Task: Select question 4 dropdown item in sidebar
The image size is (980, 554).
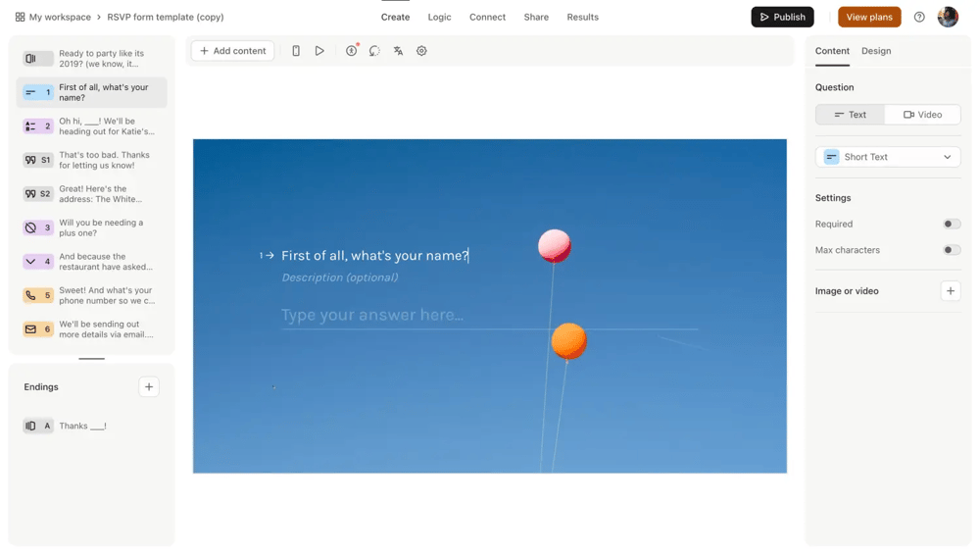Action: [x=91, y=262]
